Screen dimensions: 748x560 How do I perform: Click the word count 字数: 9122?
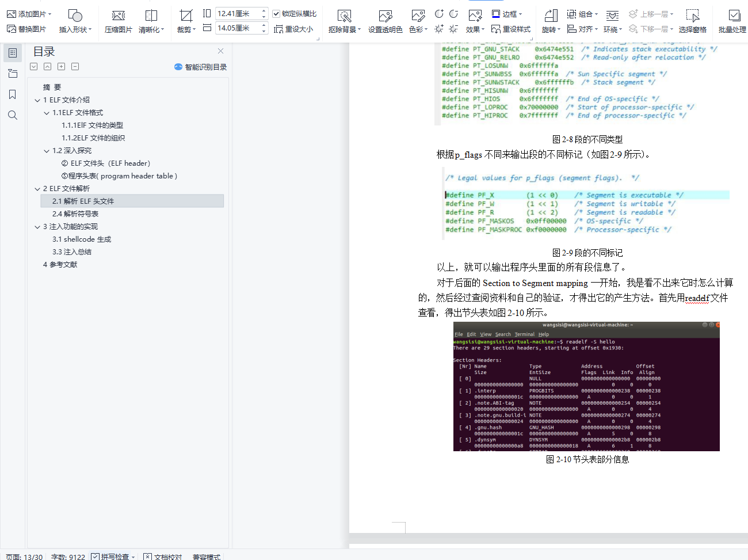[x=68, y=557]
